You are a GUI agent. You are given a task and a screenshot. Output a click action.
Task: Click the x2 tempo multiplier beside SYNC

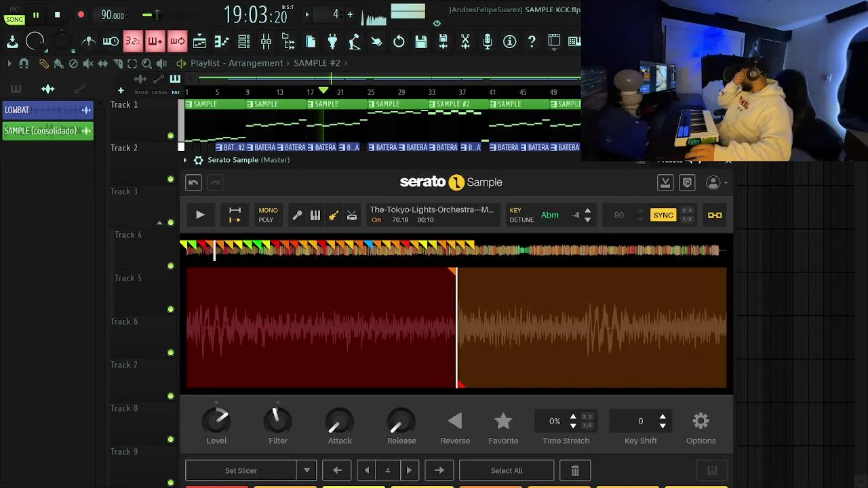tap(687, 211)
